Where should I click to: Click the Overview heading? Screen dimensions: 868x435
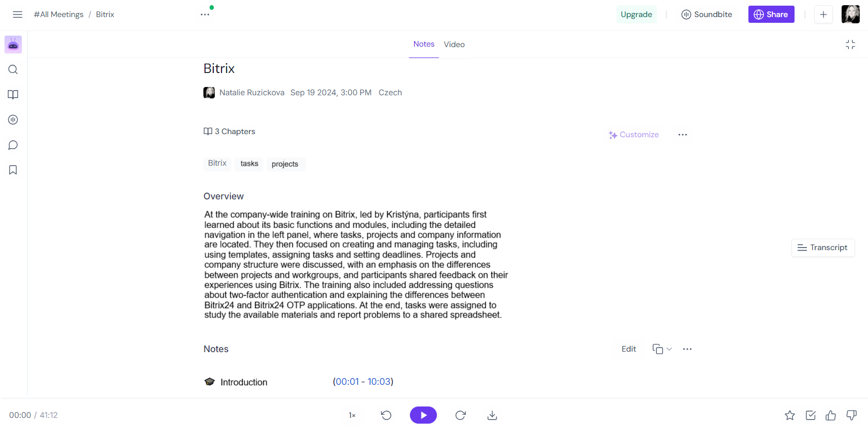coord(224,196)
